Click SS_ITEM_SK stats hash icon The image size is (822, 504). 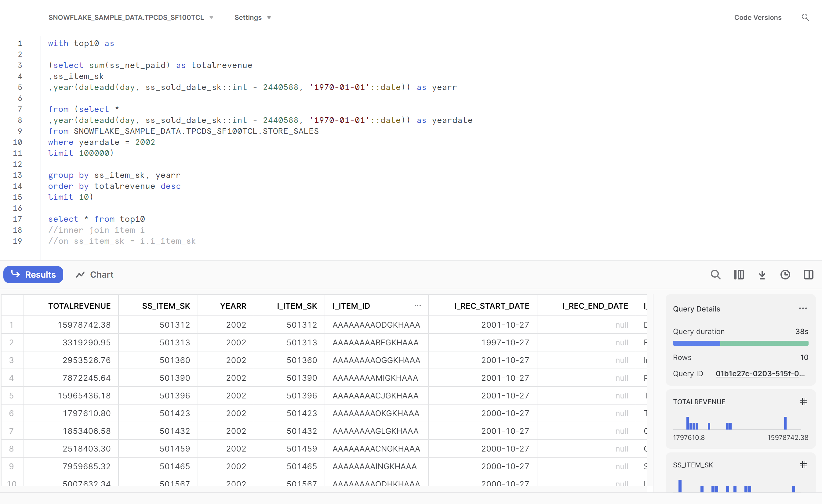point(803,465)
